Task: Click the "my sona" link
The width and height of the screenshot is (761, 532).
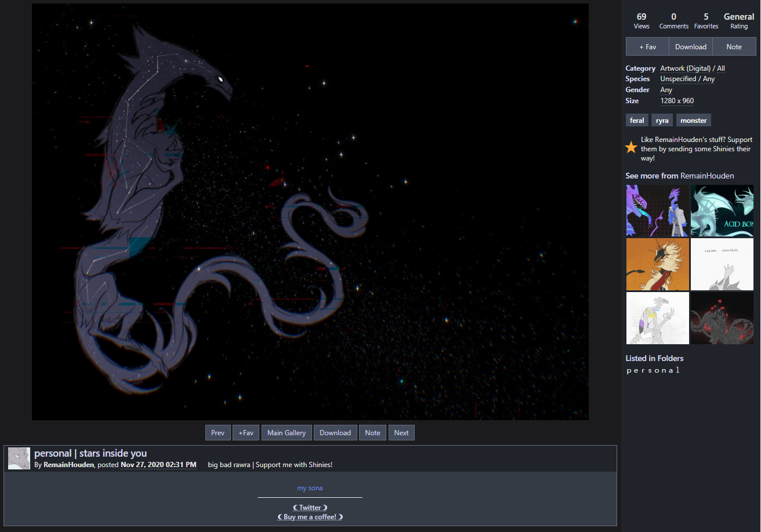Action: [310, 488]
